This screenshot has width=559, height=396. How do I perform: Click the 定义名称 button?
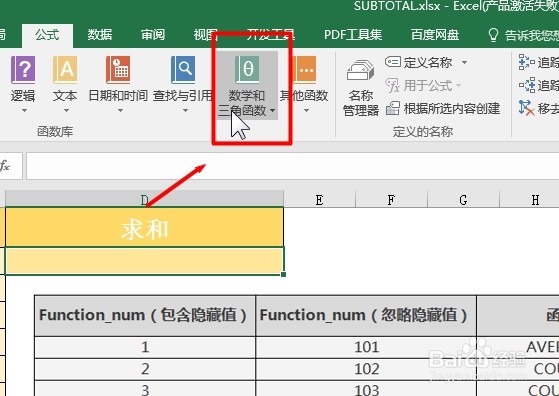click(419, 63)
